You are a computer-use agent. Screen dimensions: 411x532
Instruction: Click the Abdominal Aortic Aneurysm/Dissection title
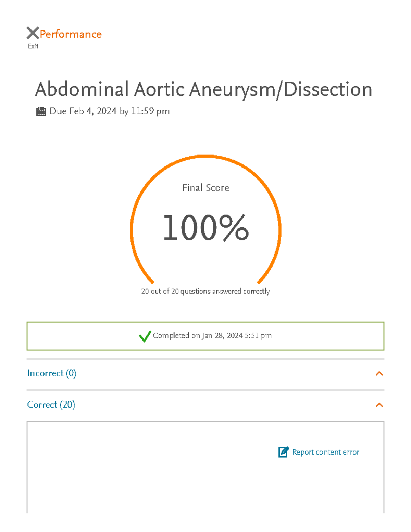click(x=204, y=89)
